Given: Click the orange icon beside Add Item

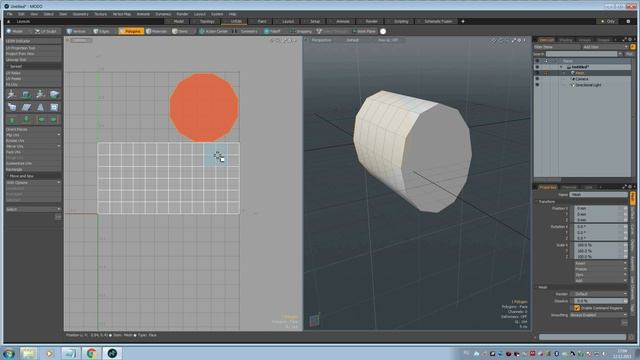Looking at the screenshot, I should point(632,47).
